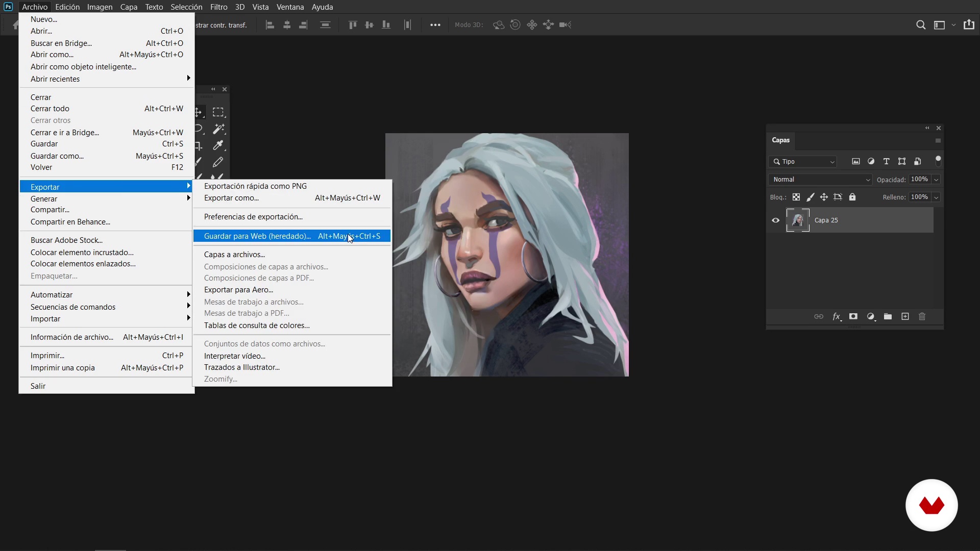This screenshot has width=980, height=551.
Task: Toggle lock image pixels brush icon
Action: click(x=810, y=197)
